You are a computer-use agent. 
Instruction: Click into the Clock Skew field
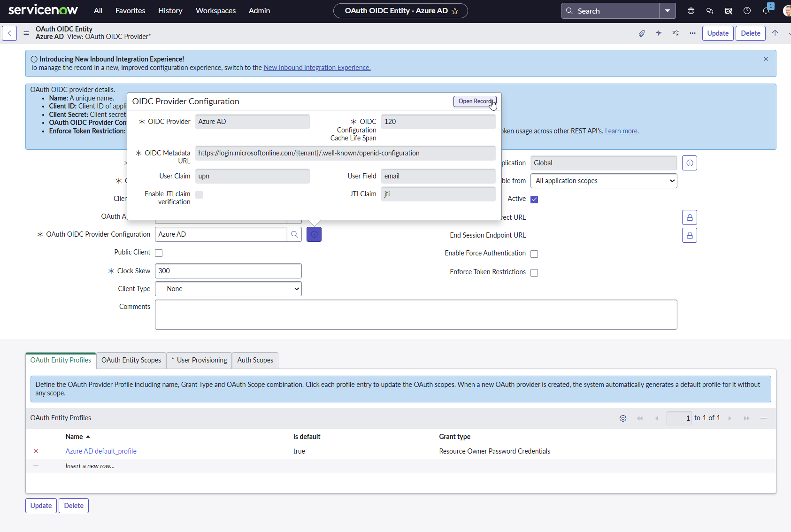tap(228, 271)
